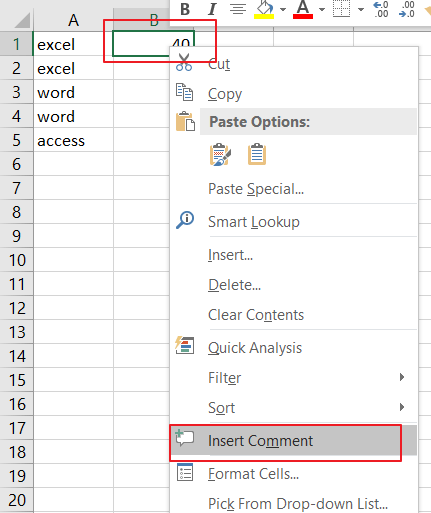Click Insert Comment speech bubble icon
This screenshot has height=513, width=431.
click(184, 438)
